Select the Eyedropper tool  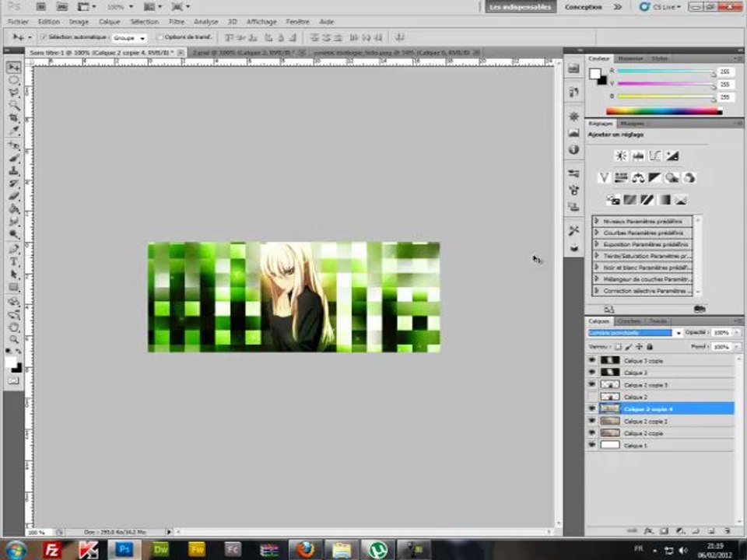coord(14,131)
